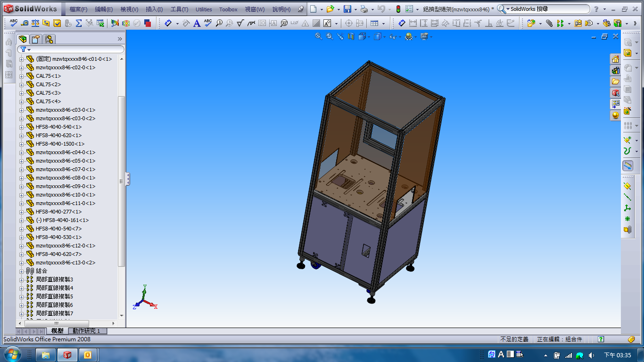Select mzwtqxxxx846-c02-0<1> in tree
Viewport: 644px width, 362px height.
(x=66, y=67)
